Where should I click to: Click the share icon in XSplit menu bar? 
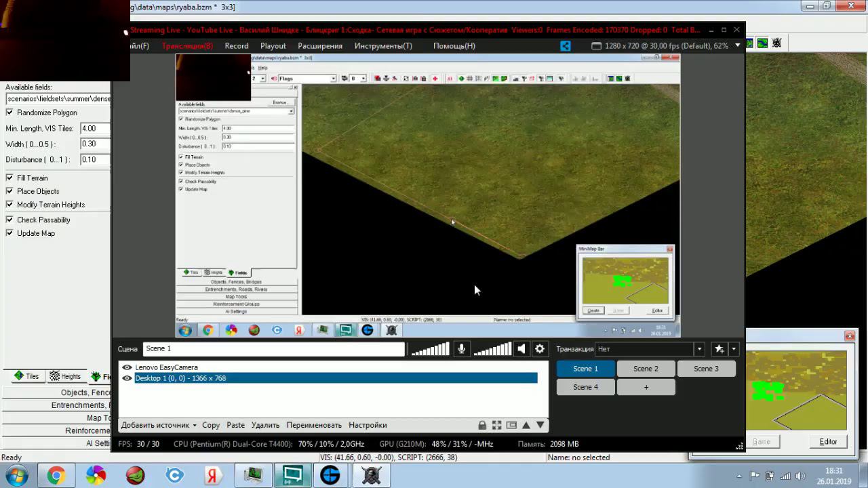point(566,46)
